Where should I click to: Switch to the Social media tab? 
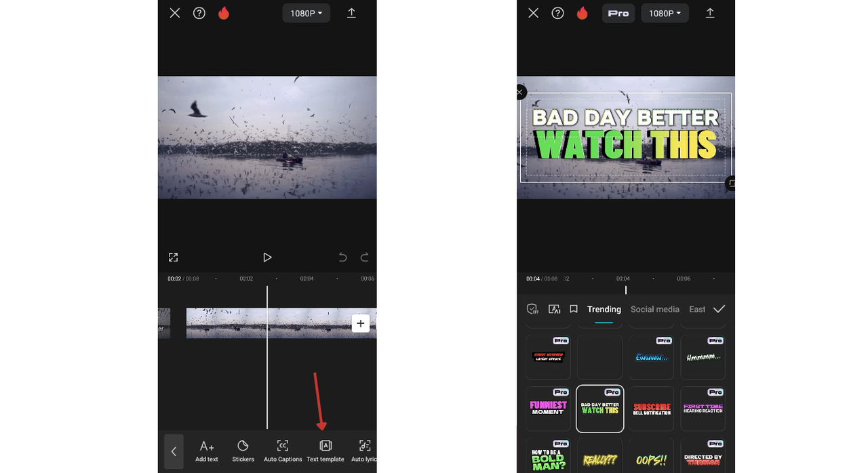tap(655, 309)
